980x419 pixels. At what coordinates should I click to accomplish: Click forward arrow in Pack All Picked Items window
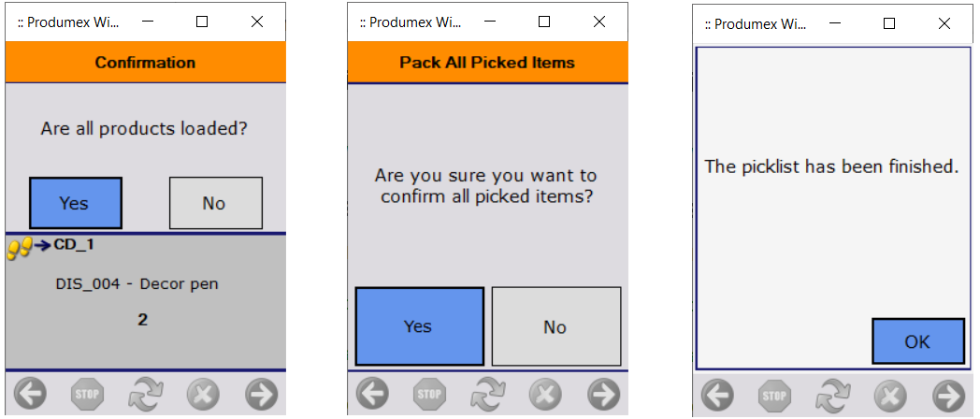tap(604, 394)
